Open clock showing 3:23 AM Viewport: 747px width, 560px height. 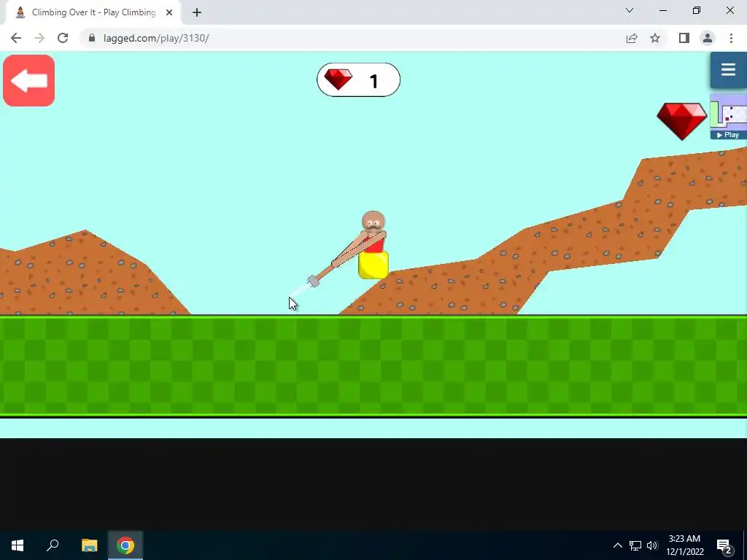pos(684,545)
